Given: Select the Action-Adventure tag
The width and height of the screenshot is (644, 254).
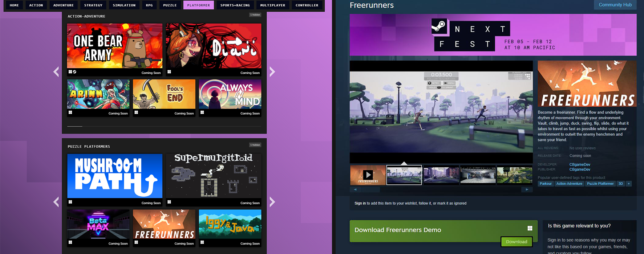Looking at the screenshot, I should click(569, 184).
